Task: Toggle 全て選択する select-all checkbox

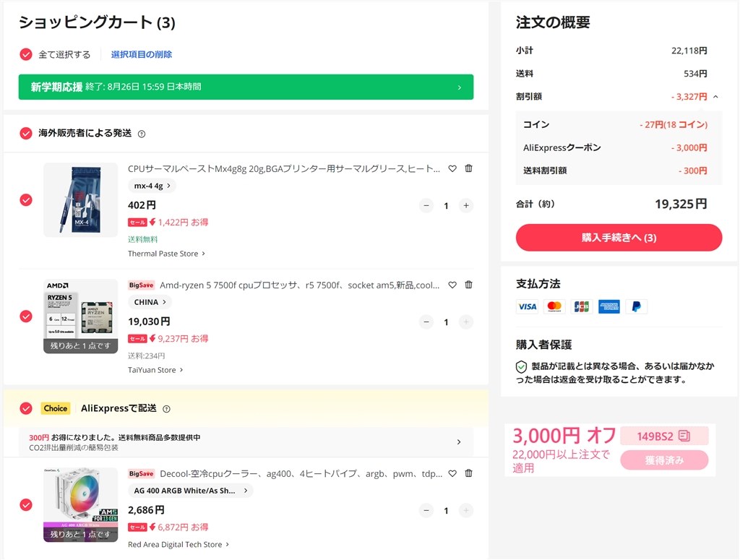Action: 26,55
